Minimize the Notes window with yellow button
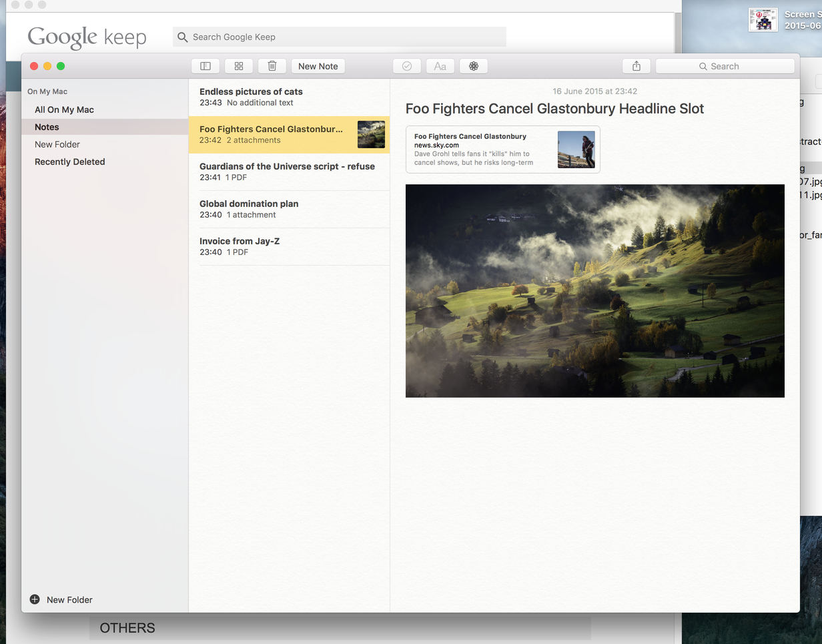Viewport: 822px width, 644px height. point(47,66)
